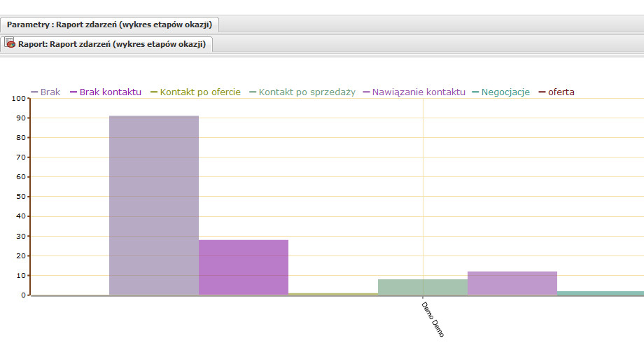Toggle the Nawiązanie kontaktu legend entry

click(414, 92)
